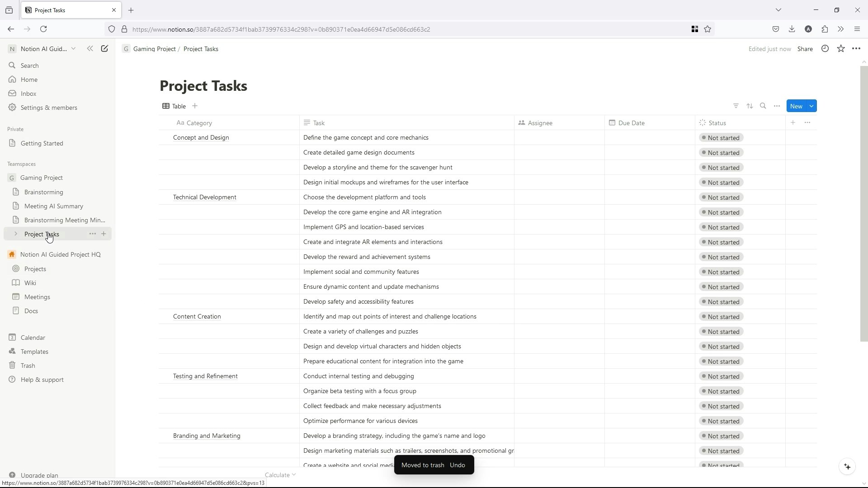Favorite this page with the star icon

[x=841, y=49]
